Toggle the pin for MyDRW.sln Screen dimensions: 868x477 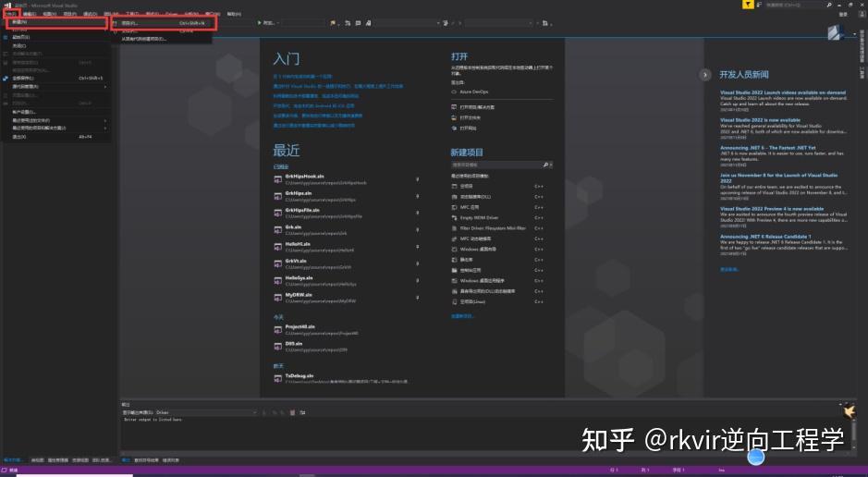click(418, 297)
